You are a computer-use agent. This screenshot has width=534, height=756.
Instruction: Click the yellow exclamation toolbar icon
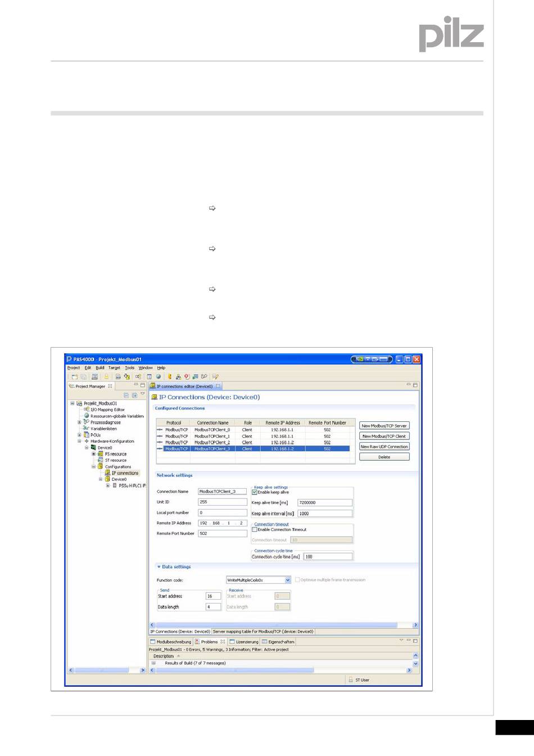pyautogui.click(x=170, y=376)
